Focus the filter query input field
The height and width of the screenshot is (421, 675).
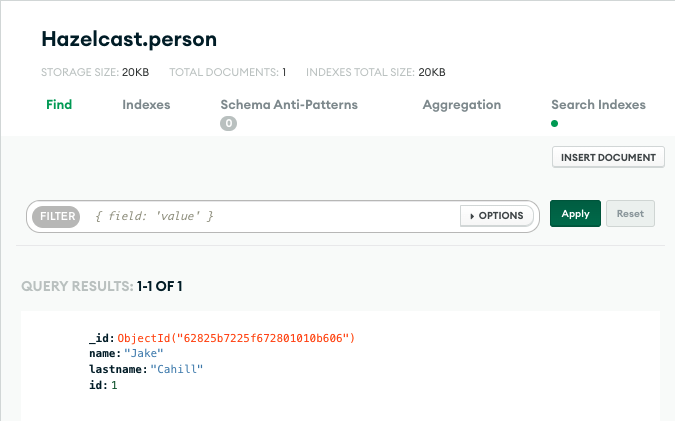[270, 216]
